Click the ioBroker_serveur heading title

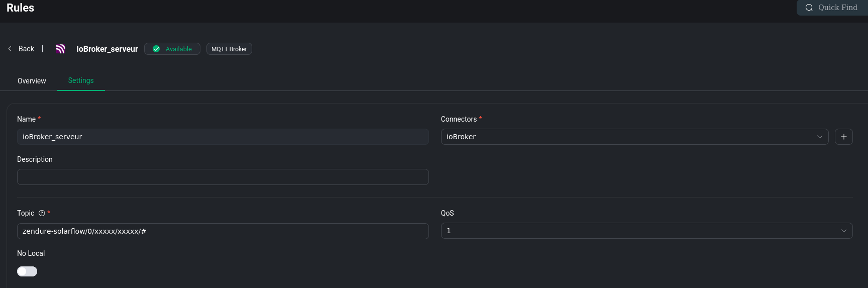(x=107, y=49)
